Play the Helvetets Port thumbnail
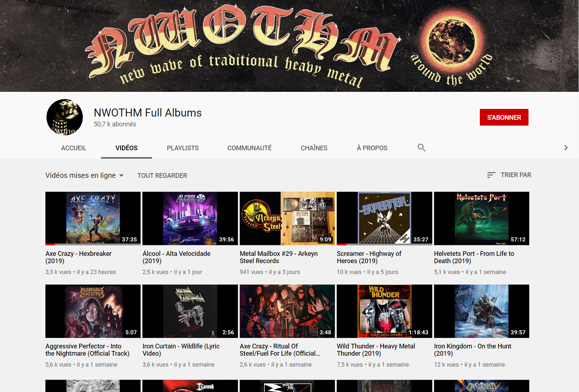The height and width of the screenshot is (392, 579). pyautogui.click(x=482, y=219)
